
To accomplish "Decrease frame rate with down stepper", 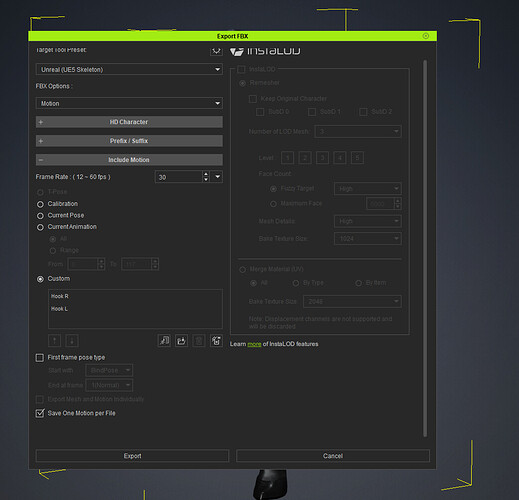I will point(206,180).
